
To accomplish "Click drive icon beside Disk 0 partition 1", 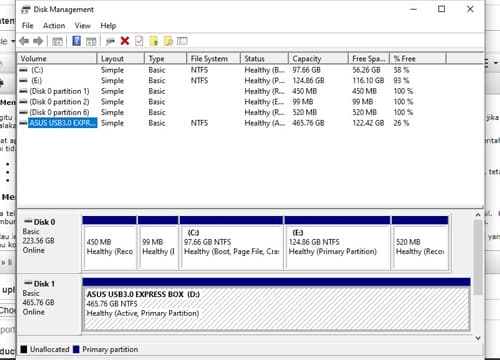I will coord(24,91).
